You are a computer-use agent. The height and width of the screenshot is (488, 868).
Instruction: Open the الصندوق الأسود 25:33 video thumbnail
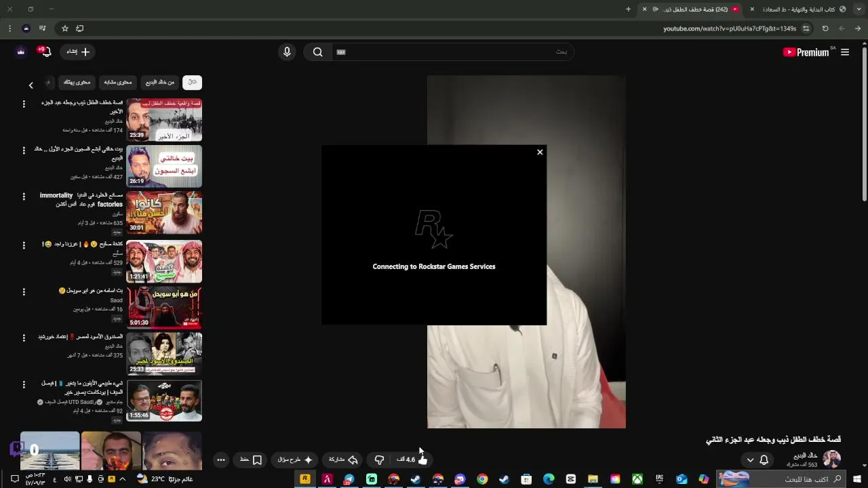pos(164,353)
